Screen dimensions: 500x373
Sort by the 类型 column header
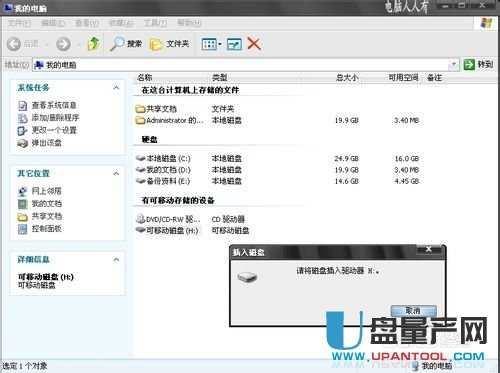(220, 78)
